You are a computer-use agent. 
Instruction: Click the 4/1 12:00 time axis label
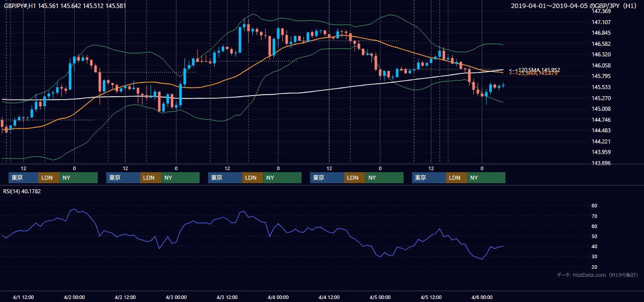click(23, 297)
